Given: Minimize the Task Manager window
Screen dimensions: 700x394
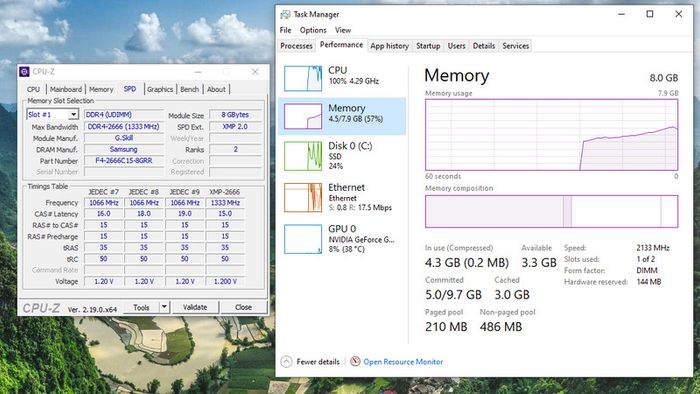Looking at the screenshot, I should 621,14.
